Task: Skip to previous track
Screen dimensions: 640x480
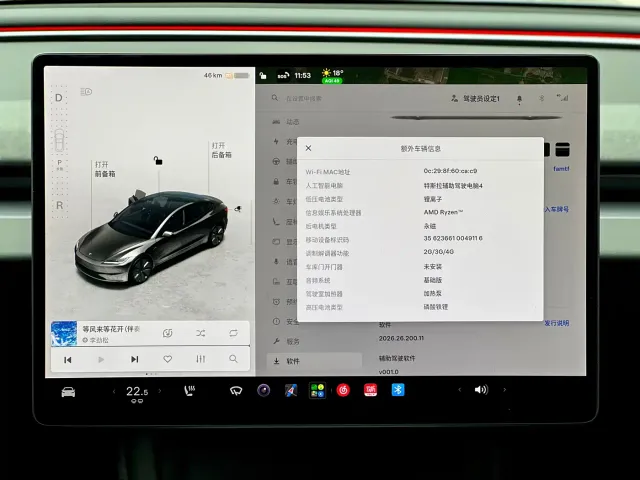Action: click(x=68, y=360)
